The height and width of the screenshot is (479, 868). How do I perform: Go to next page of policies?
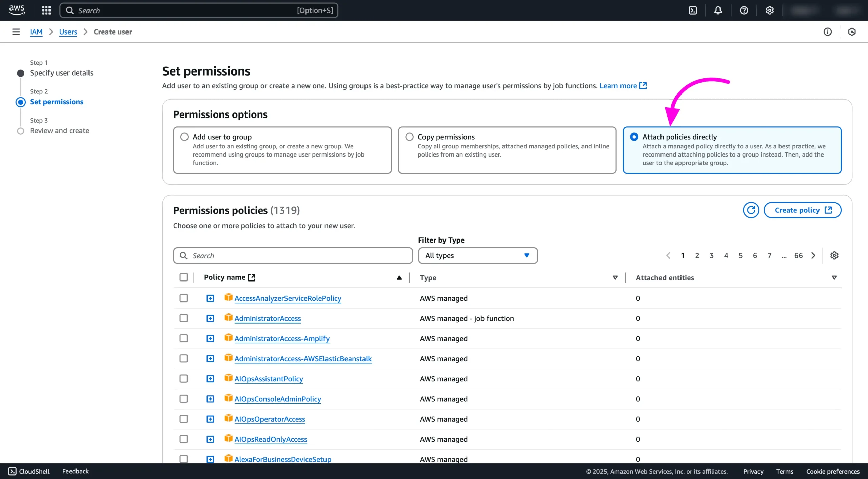(x=813, y=255)
